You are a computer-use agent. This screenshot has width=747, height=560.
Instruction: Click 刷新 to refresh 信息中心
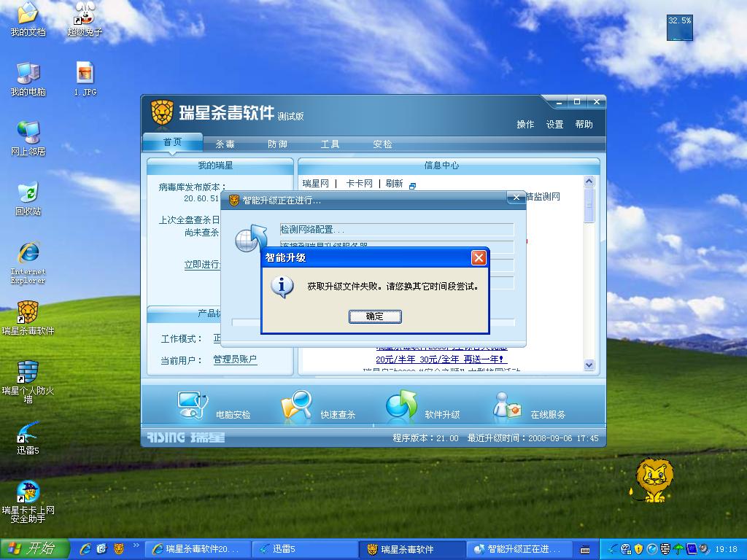pos(394,183)
